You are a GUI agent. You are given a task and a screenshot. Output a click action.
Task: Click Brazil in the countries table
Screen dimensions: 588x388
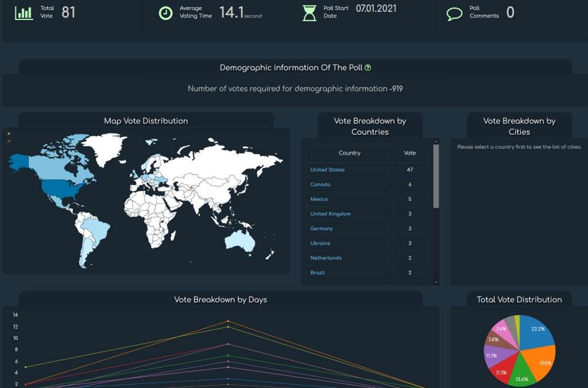[x=318, y=273]
